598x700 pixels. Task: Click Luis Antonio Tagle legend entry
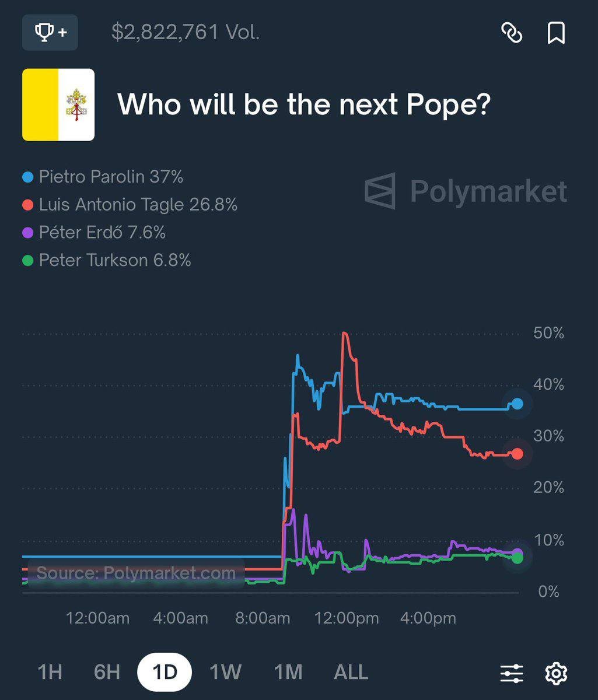point(130,205)
